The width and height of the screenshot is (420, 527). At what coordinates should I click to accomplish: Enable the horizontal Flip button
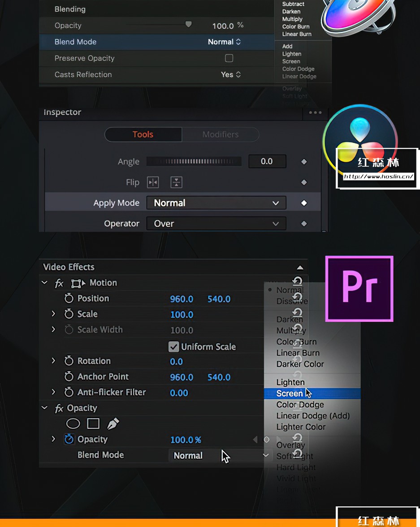[153, 182]
